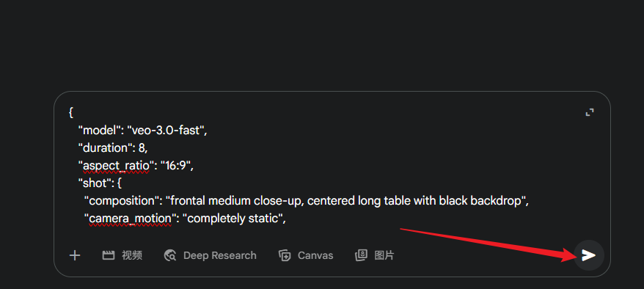Click the "composition" key in prompt
Viewport: 644px width, 289px height.
tap(122, 201)
